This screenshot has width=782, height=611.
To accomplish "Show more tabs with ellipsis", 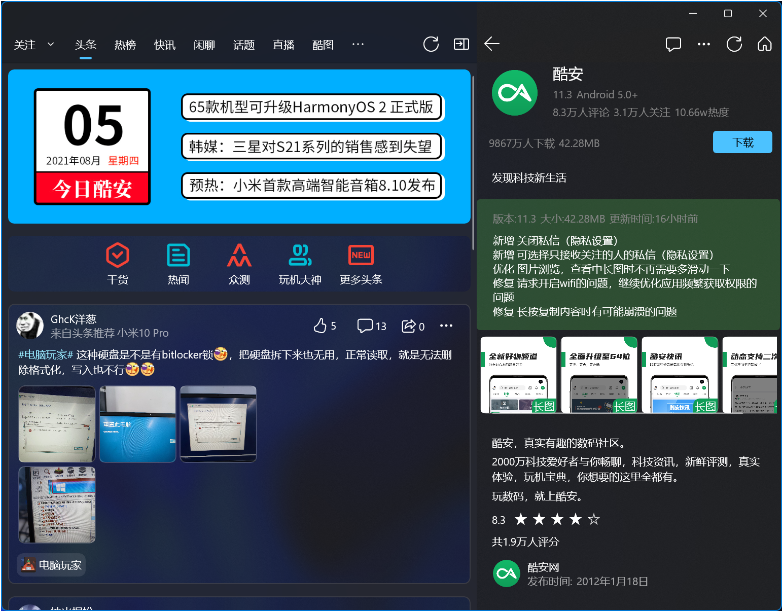I will [358, 44].
